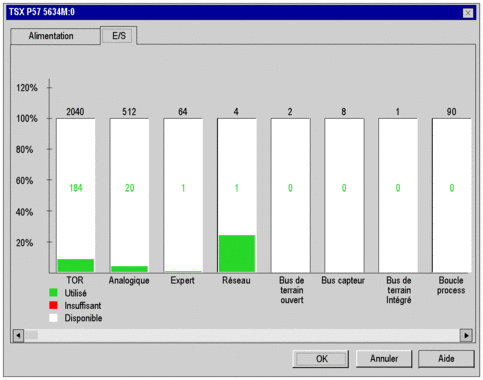Viewport: 483px width, 380px height.
Task: Click the horizontal scrollbar right arrow
Action: tap(466, 335)
